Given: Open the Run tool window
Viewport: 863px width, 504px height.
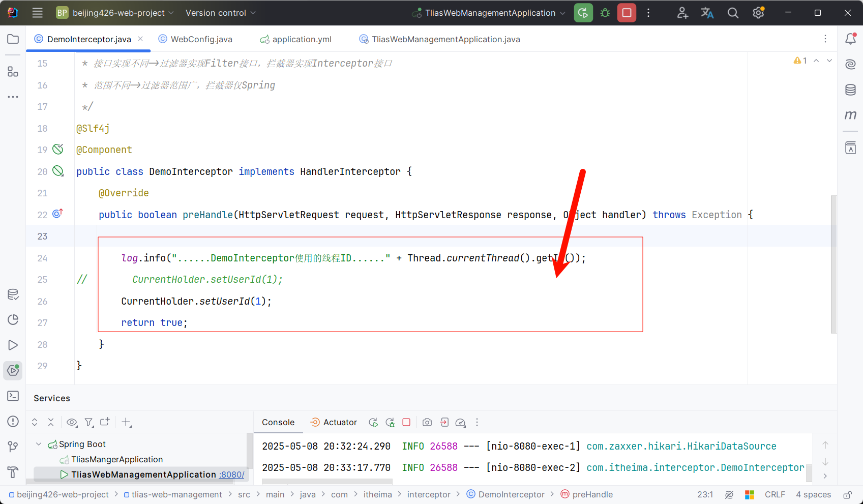Looking at the screenshot, I should click(x=13, y=345).
